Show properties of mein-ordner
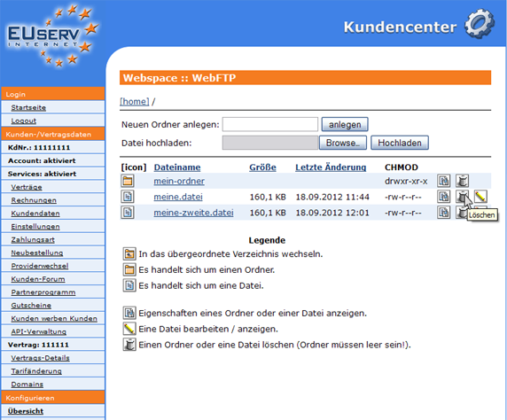Viewport: 507px width, 420px height. (443, 181)
